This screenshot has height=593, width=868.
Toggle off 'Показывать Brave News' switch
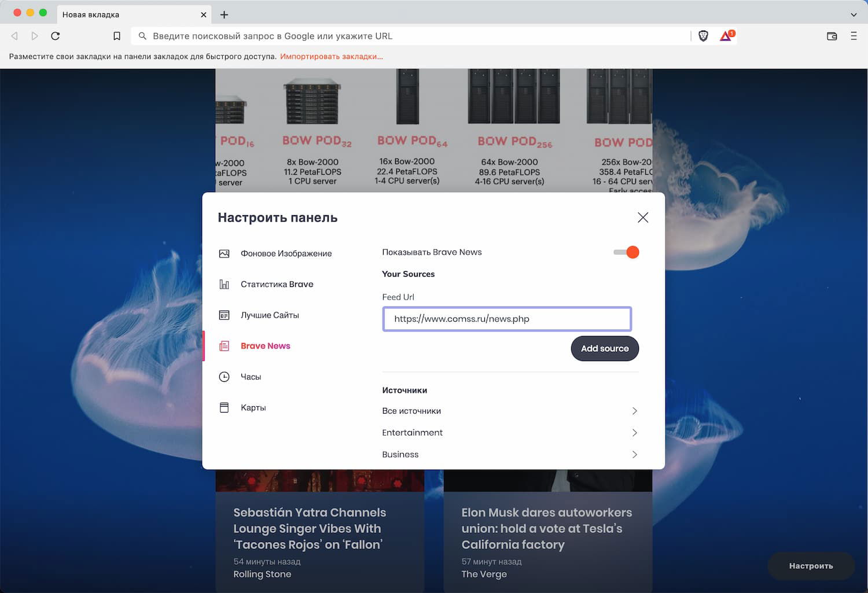(626, 252)
